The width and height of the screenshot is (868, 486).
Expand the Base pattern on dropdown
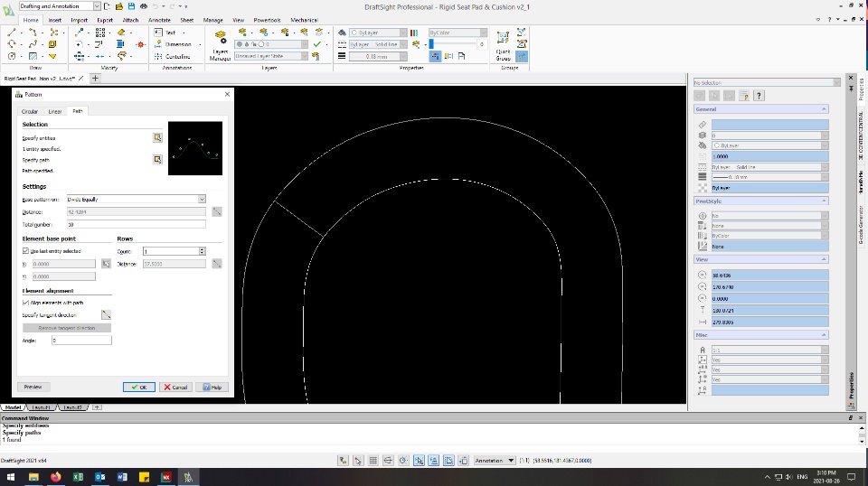(201, 199)
